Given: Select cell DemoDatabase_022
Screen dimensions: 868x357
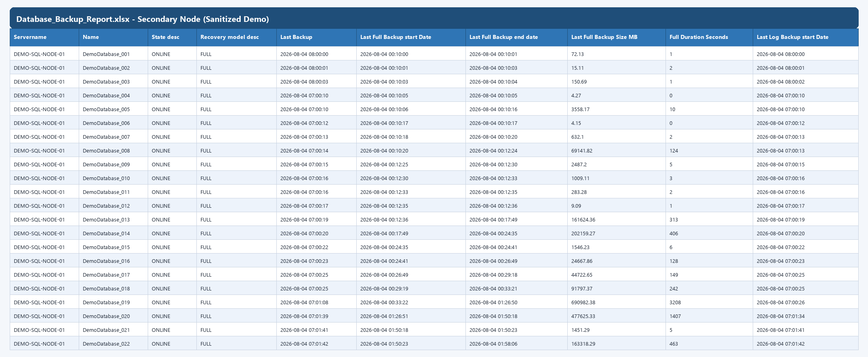Looking at the screenshot, I should tap(113, 344).
